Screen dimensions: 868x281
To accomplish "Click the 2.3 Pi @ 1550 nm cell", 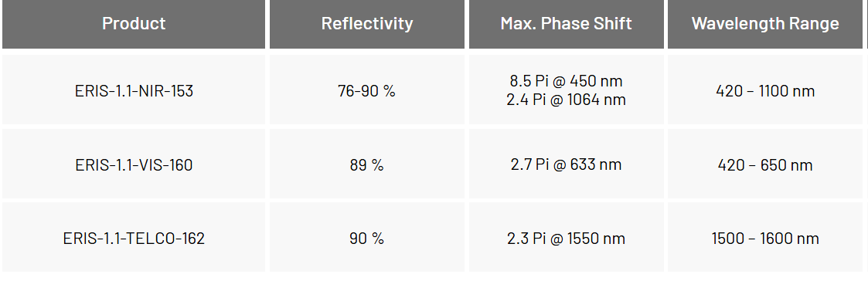I will click(x=567, y=237).
